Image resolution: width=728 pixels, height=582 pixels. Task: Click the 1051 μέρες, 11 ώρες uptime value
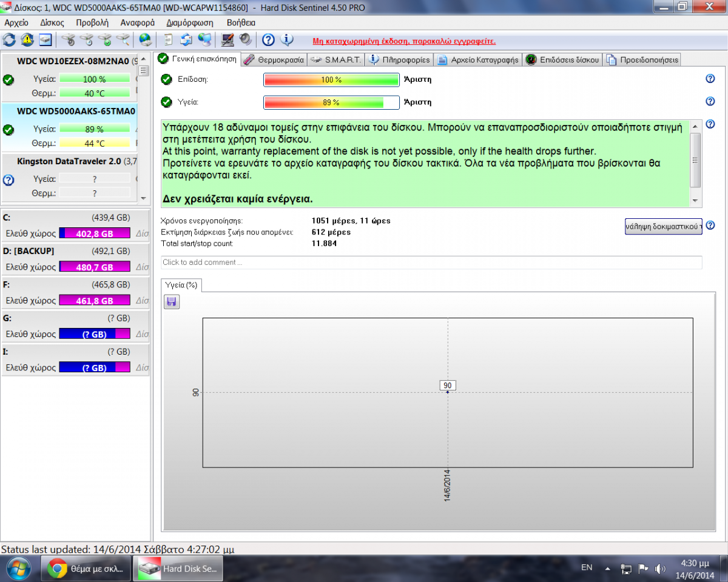(x=351, y=221)
